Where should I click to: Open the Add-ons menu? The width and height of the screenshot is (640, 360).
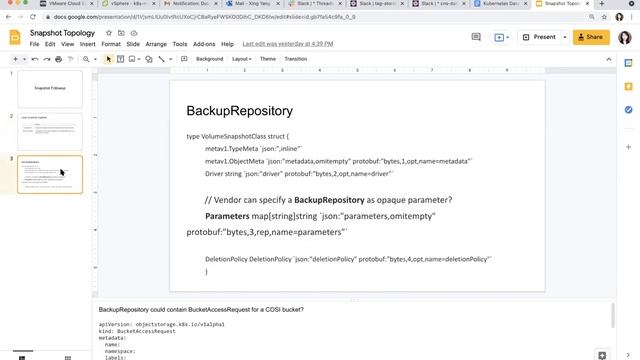point(204,44)
